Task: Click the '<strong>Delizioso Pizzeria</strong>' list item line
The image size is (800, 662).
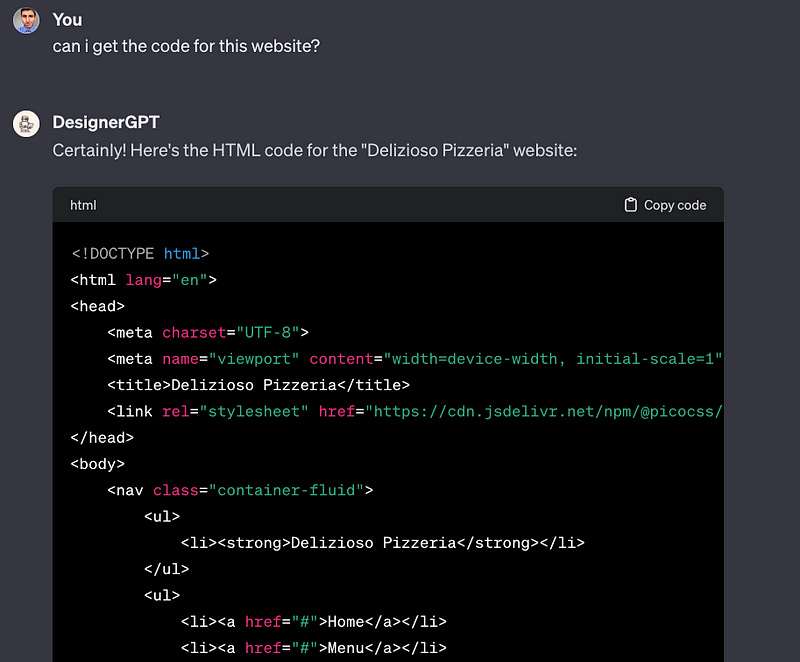Action: pos(383,543)
